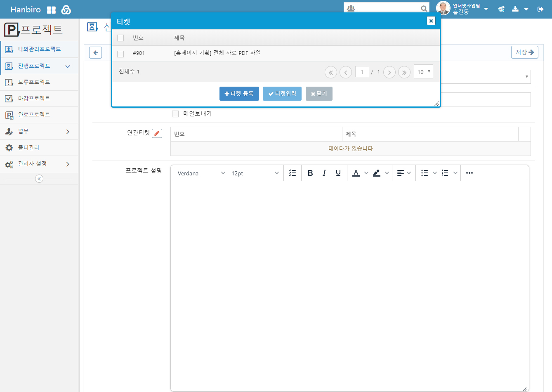This screenshot has width=552, height=392.
Task: Open the highlight color picker arrow
Action: 387,173
